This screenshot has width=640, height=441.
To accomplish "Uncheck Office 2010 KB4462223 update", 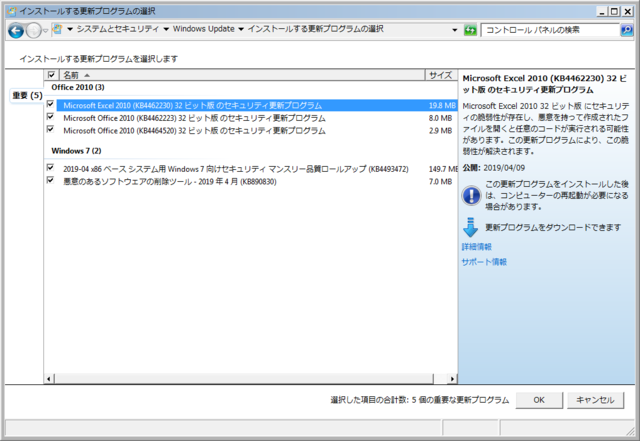I will 50,117.
